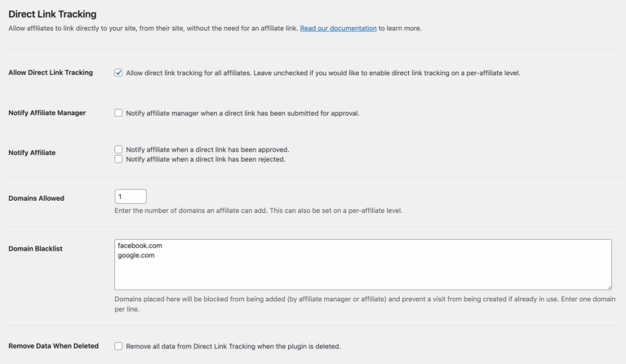
Task: Place cursor on the facebook.com blacklist line
Action: 140,246
